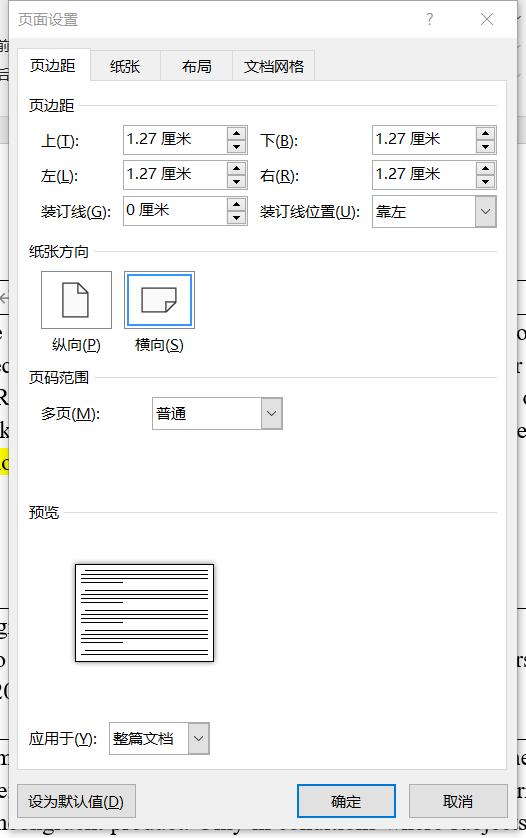Switch to the 页边距 tab
The width and height of the screenshot is (526, 838).
(x=53, y=66)
